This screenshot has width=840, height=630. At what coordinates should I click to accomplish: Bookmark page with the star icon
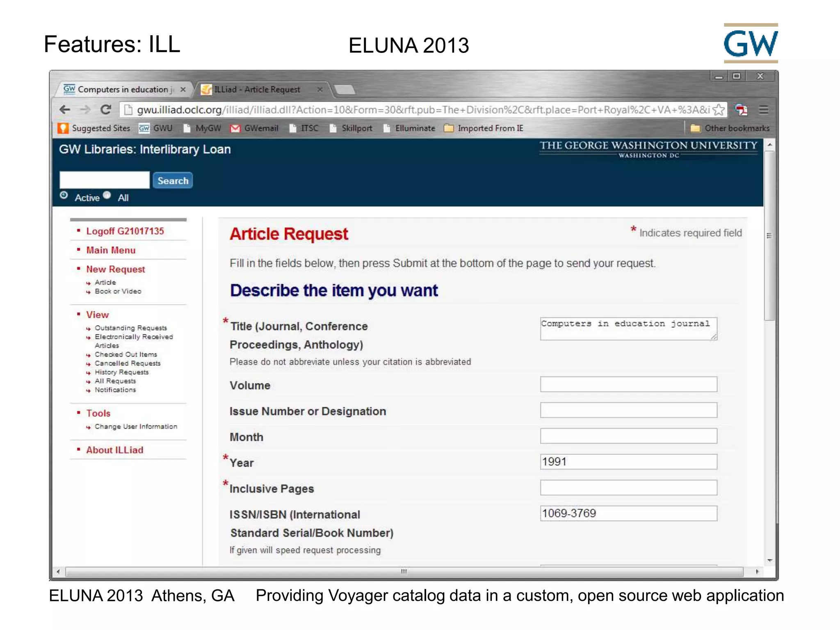coord(718,110)
